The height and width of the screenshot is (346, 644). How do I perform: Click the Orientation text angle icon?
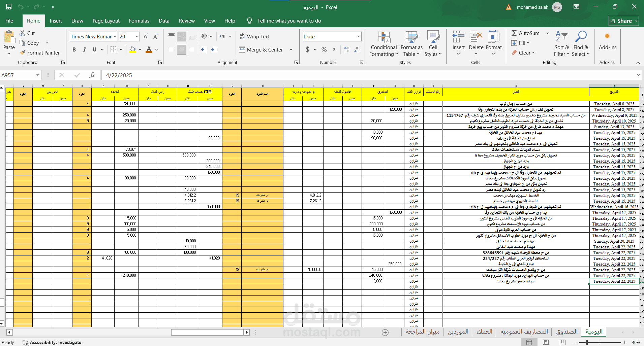(204, 36)
